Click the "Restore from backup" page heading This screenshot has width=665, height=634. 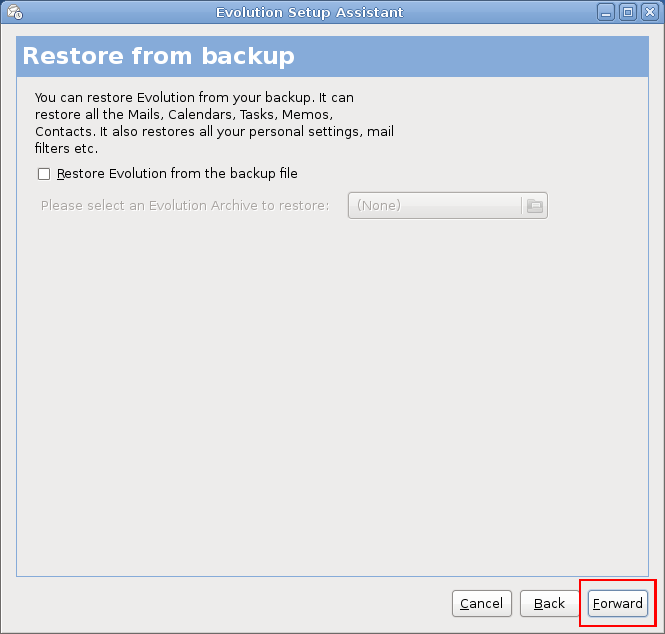tap(158, 56)
